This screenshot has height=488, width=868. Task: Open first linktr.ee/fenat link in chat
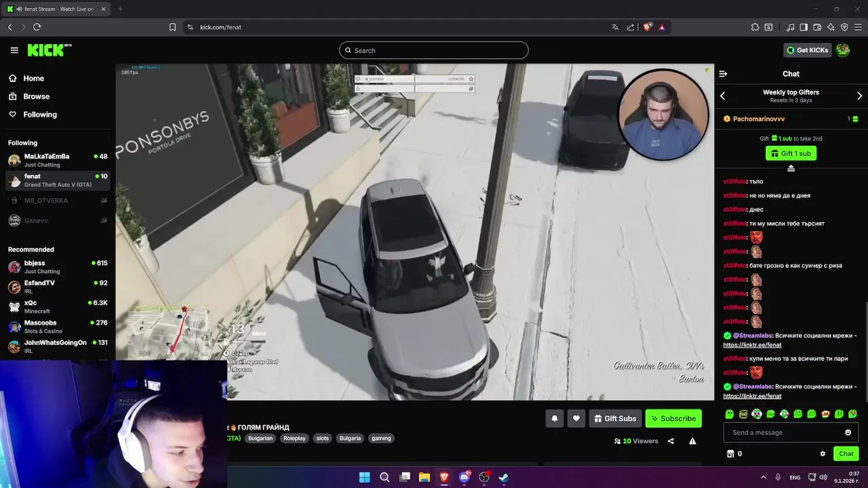[752, 345]
